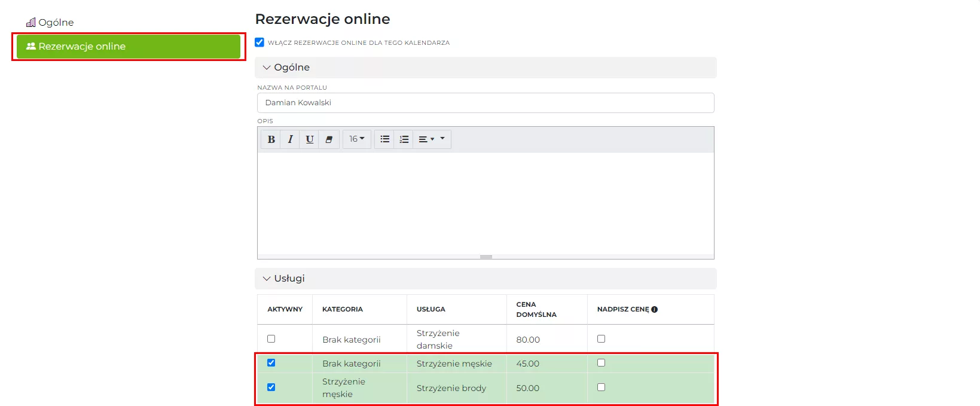Click the eraser clear formatting icon
The height and width of the screenshot is (406, 980).
pyautogui.click(x=329, y=139)
